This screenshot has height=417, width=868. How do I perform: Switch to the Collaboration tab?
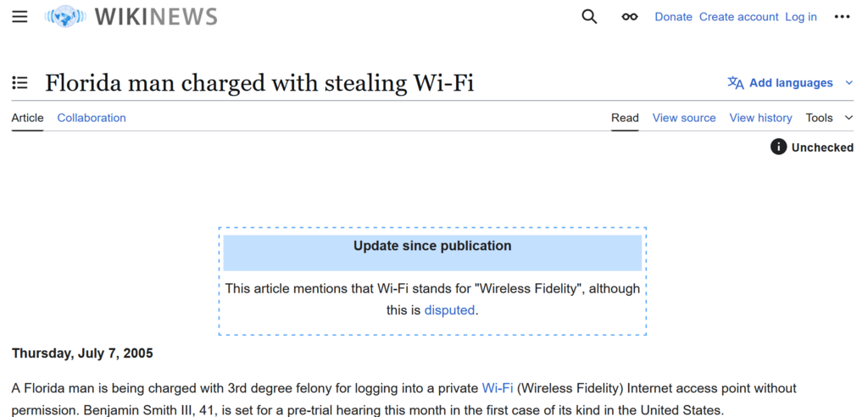click(x=92, y=118)
